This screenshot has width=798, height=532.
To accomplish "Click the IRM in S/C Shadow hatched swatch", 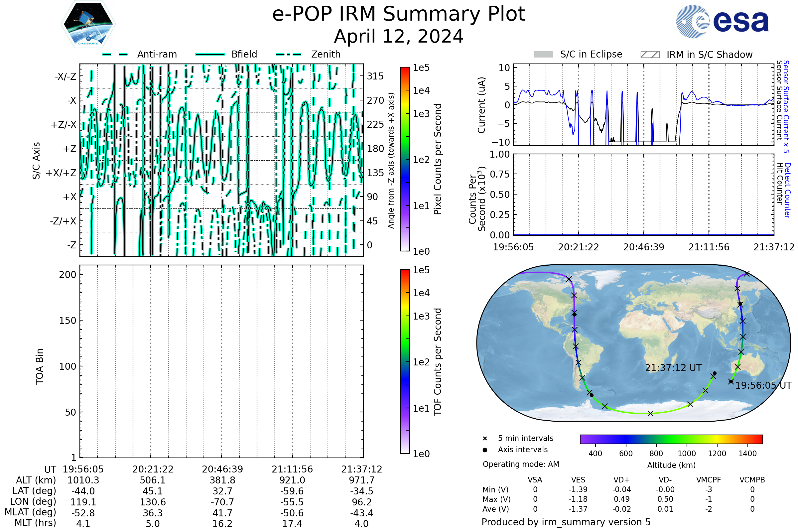I will [650, 55].
